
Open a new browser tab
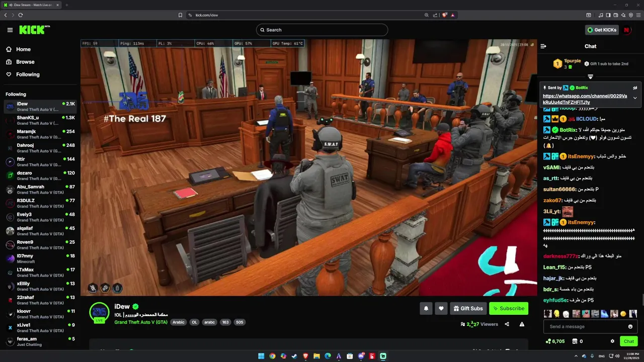[x=66, y=5]
